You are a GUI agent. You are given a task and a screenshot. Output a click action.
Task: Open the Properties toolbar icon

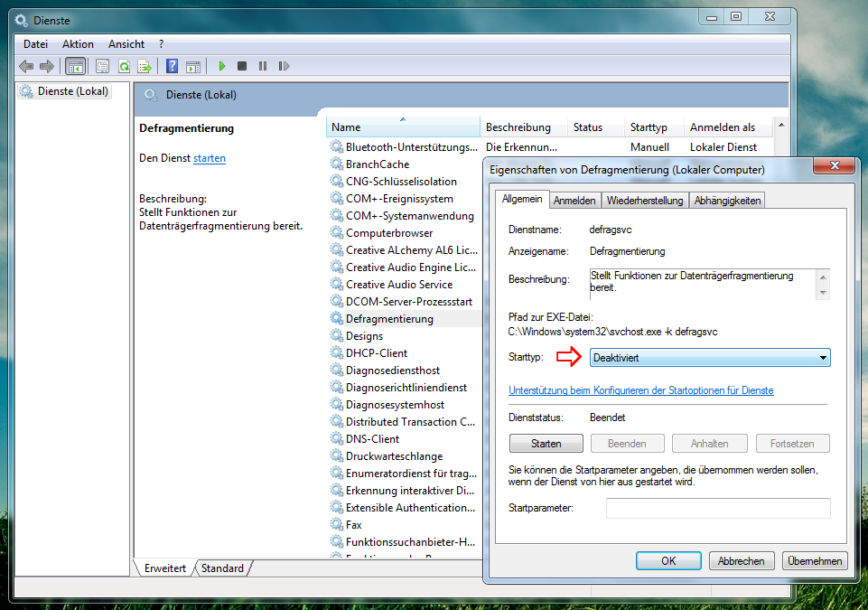[102, 67]
